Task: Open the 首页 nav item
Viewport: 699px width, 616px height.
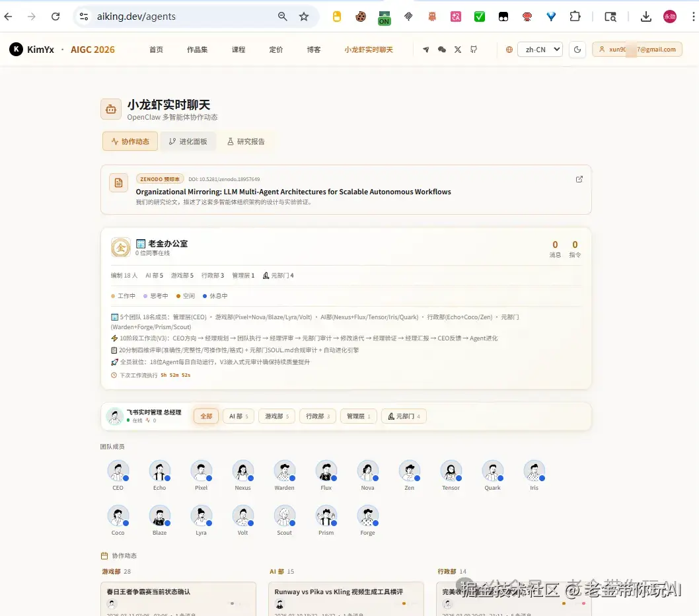Action: tap(156, 50)
